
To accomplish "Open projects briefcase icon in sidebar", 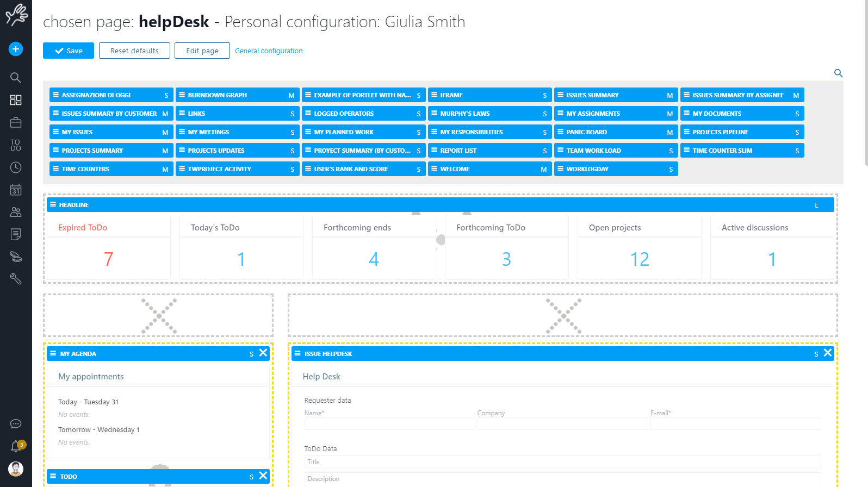I will (16, 123).
